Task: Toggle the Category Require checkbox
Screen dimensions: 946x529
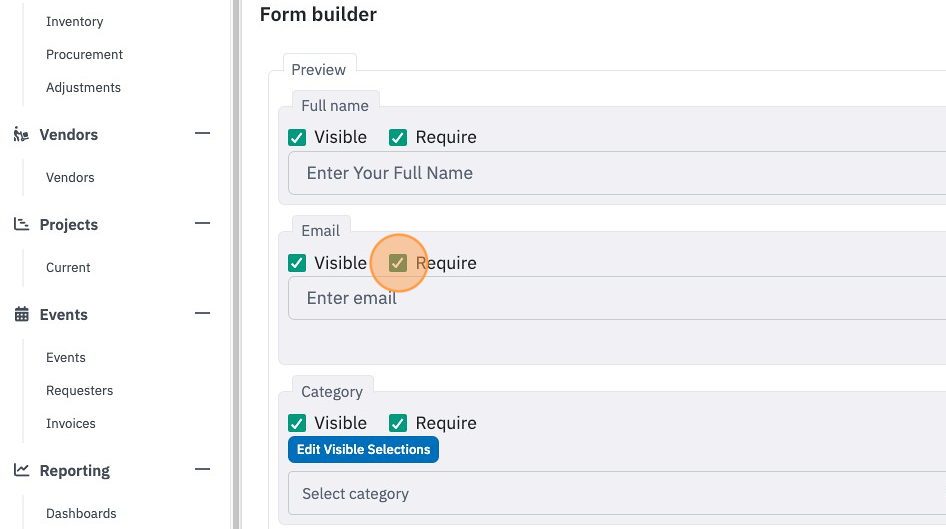Action: (398, 423)
